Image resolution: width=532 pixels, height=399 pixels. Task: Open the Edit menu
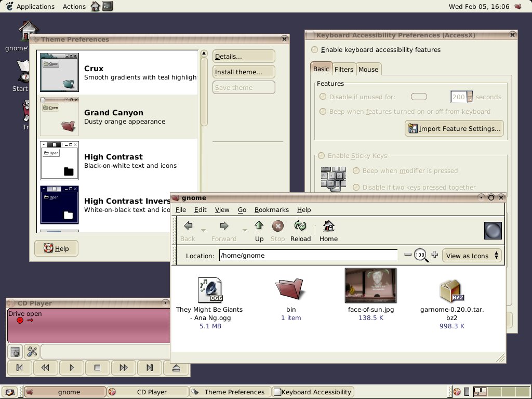tap(200, 210)
